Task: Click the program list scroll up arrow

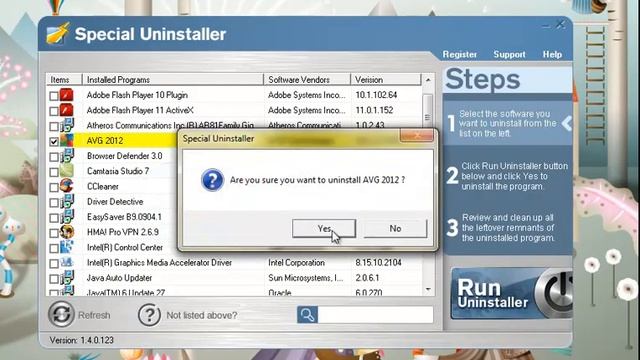Action: (x=428, y=80)
